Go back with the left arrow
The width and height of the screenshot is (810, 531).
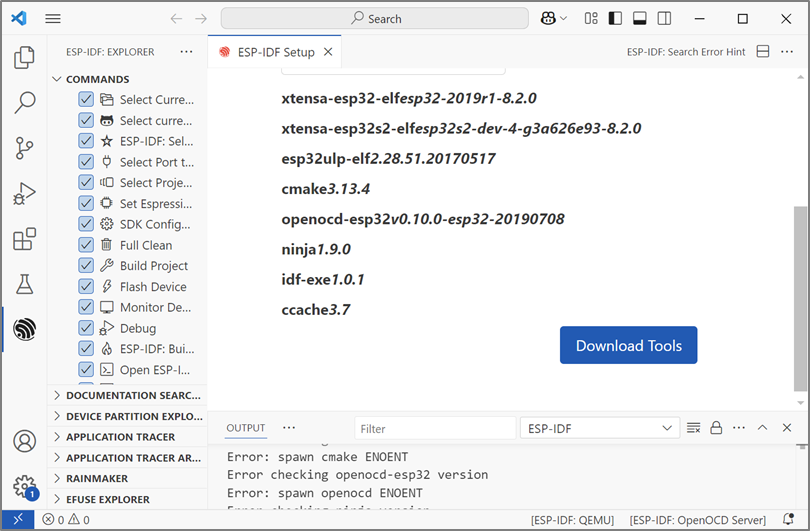(x=176, y=19)
